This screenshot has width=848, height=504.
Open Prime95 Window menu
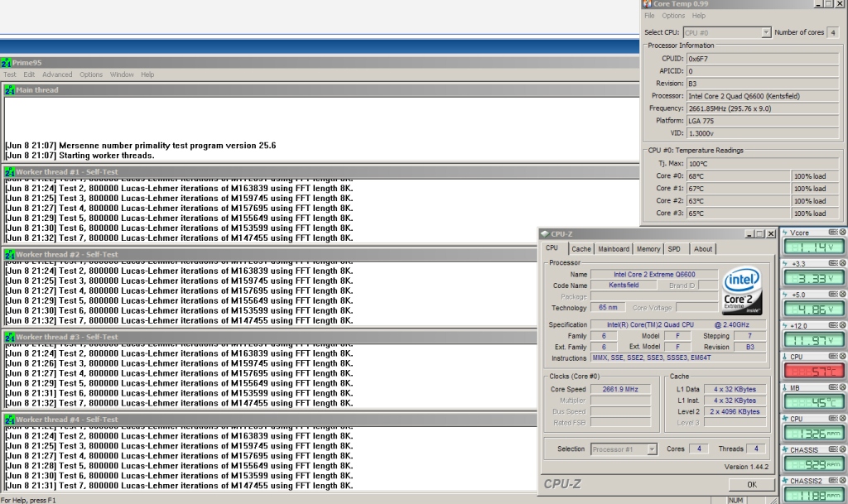coord(122,74)
